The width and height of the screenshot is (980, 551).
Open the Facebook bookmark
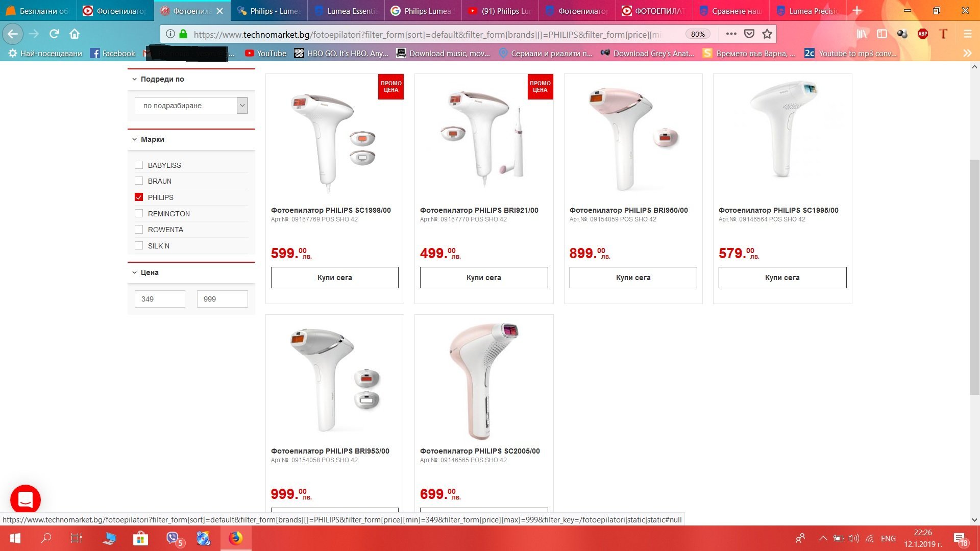113,53
